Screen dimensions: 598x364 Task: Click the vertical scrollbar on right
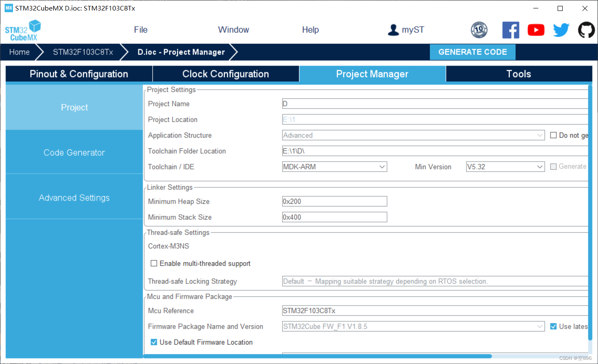[590, 212]
